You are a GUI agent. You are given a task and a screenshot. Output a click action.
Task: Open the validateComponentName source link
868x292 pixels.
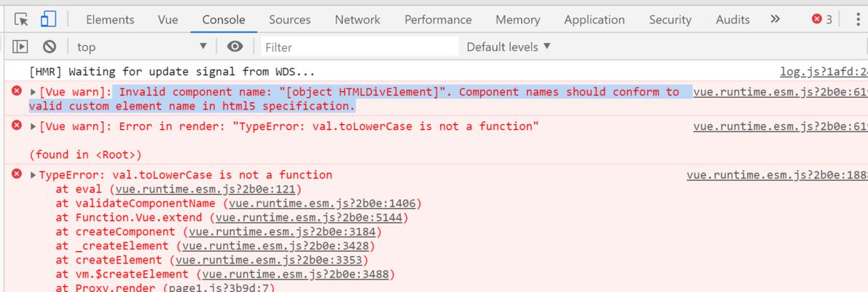[x=322, y=204]
